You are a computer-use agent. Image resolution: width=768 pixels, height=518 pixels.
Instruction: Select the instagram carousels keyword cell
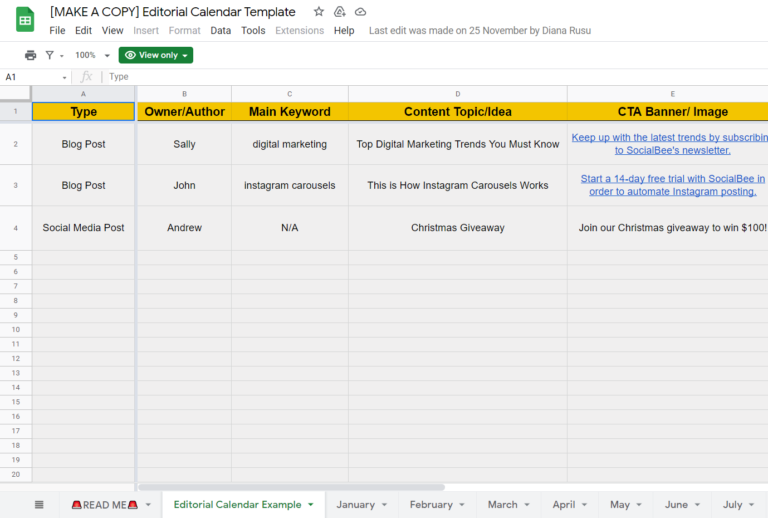(x=289, y=185)
